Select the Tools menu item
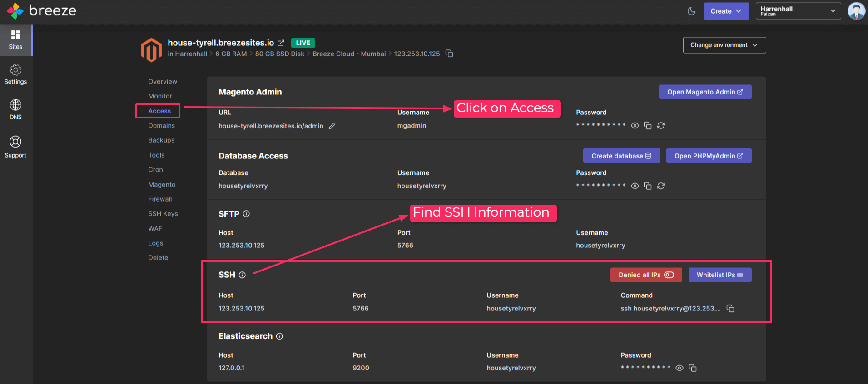868x384 pixels. coord(156,155)
